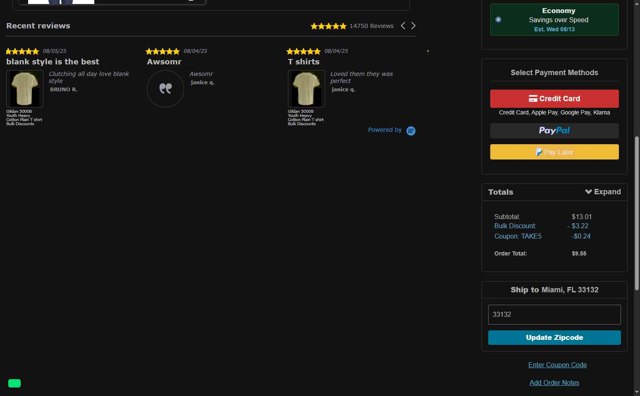Open shirt thumbnail in Bruno R. review
Viewport: 640px width, 396px height.
click(24, 89)
